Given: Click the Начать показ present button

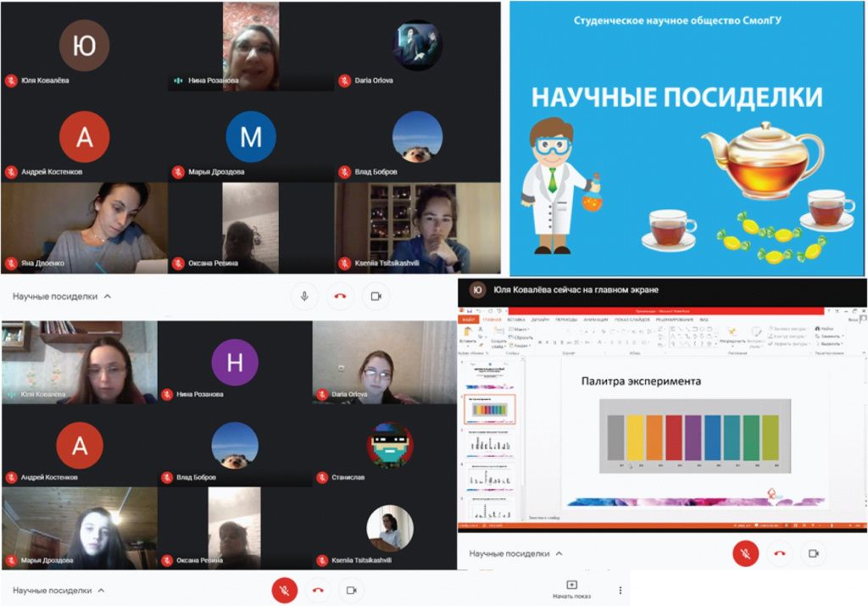Looking at the screenshot, I should 572,589.
